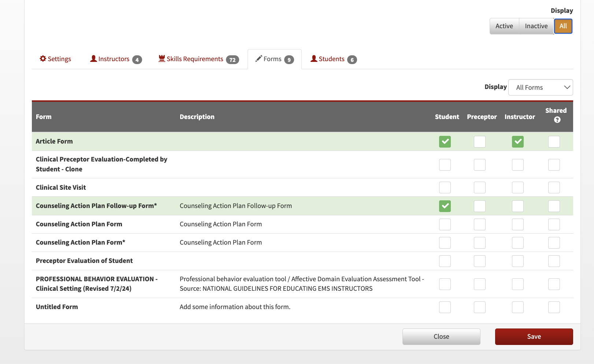Check Student for Preceptor Evaluation of Student
This screenshot has width=594, height=364.
[x=445, y=261]
